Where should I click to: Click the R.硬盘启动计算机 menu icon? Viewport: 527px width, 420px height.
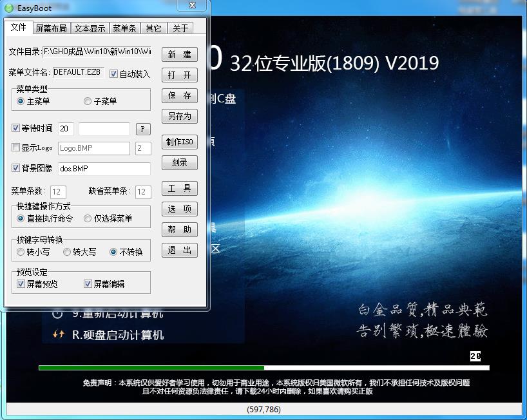[58, 334]
